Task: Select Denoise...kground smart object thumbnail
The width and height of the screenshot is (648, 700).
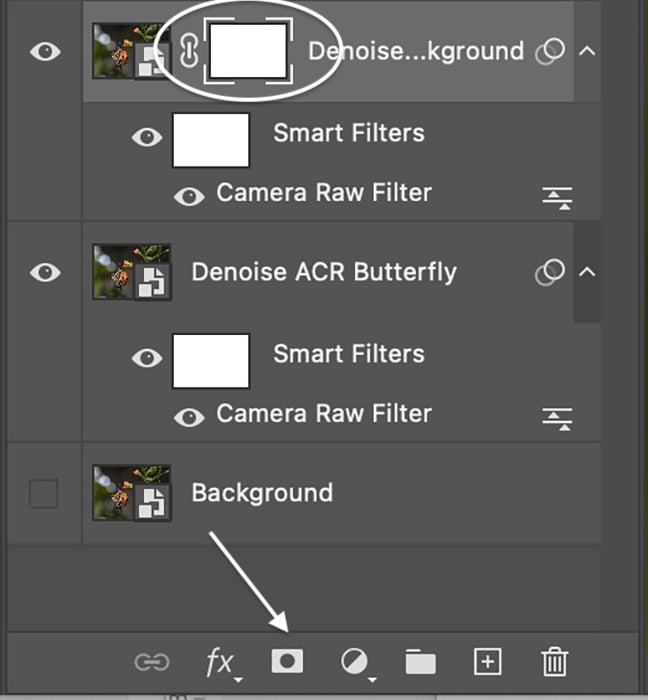Action: click(x=131, y=51)
